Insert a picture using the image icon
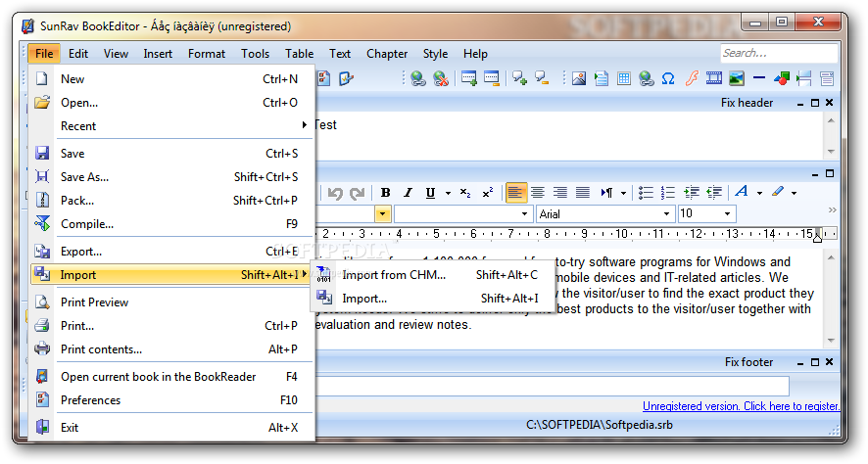Image resolution: width=868 pixels, height=464 pixels. [x=578, y=78]
